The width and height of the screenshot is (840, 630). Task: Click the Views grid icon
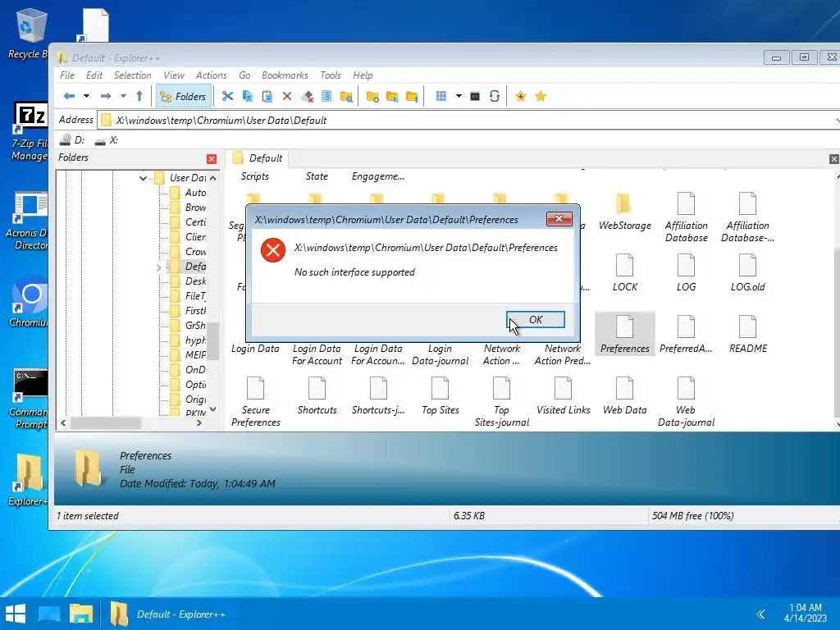click(x=441, y=97)
